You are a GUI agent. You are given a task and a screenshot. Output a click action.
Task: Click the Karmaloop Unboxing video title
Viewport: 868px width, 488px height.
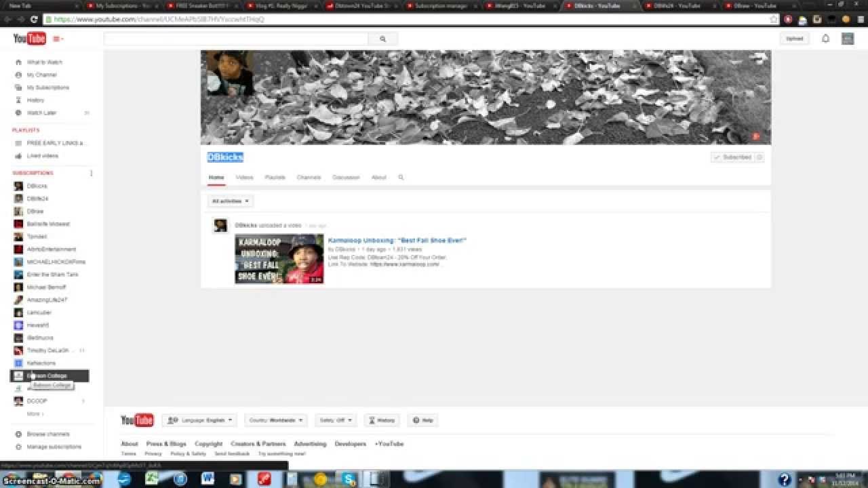point(397,240)
